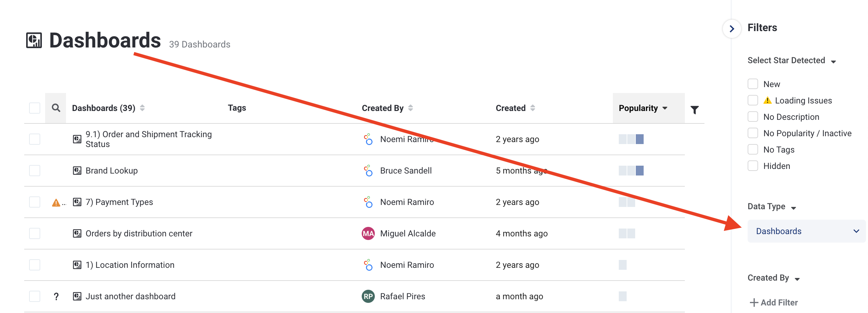Click Miguel Alcalde's MA avatar
The width and height of the screenshot is (868, 313).
368,233
